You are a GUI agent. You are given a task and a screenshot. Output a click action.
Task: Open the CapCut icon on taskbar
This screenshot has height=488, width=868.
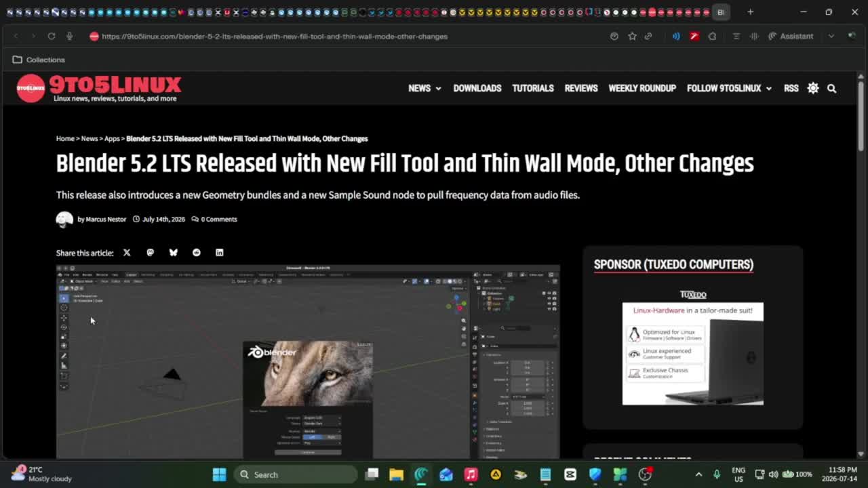[570, 474]
